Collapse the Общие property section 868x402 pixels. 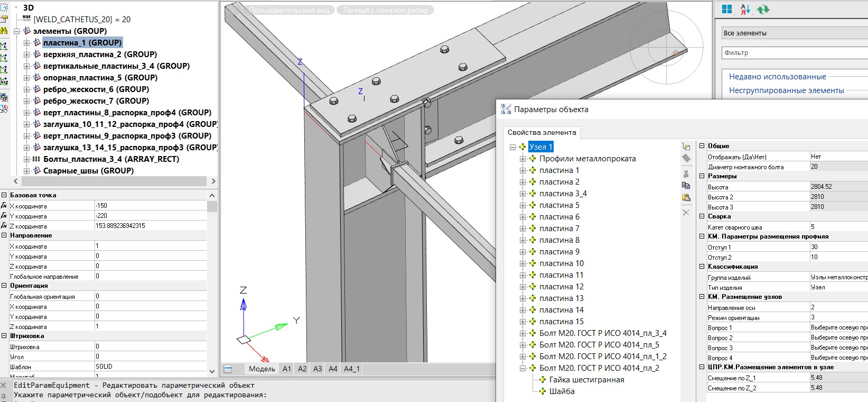point(702,146)
